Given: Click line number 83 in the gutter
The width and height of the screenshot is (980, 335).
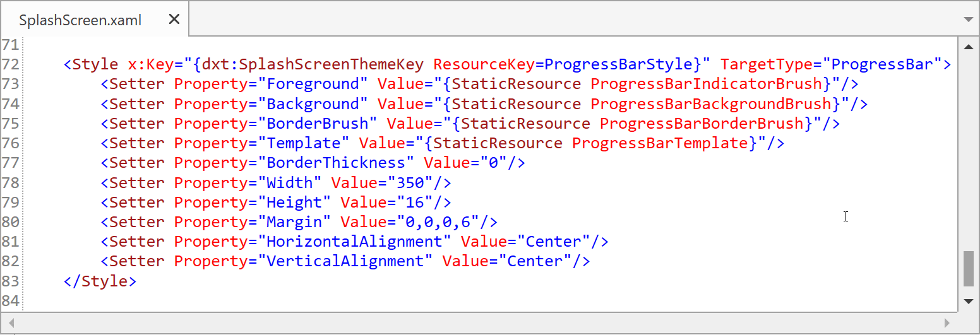Looking at the screenshot, I should (11, 281).
